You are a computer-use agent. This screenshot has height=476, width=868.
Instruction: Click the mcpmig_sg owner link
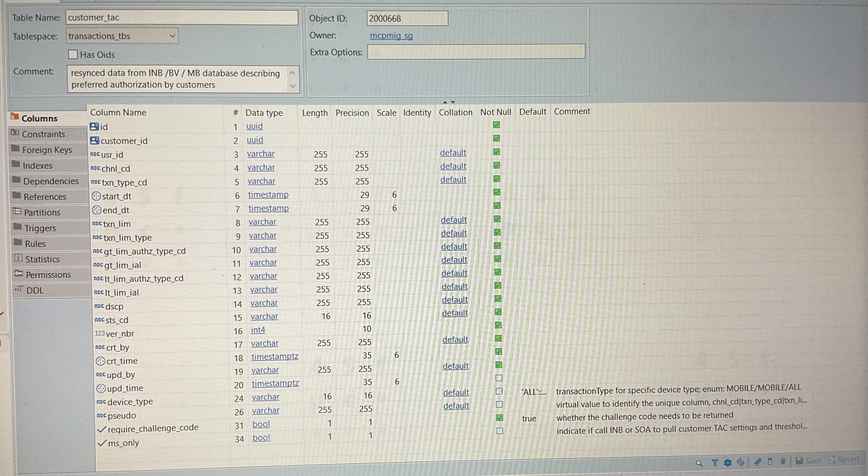point(391,36)
